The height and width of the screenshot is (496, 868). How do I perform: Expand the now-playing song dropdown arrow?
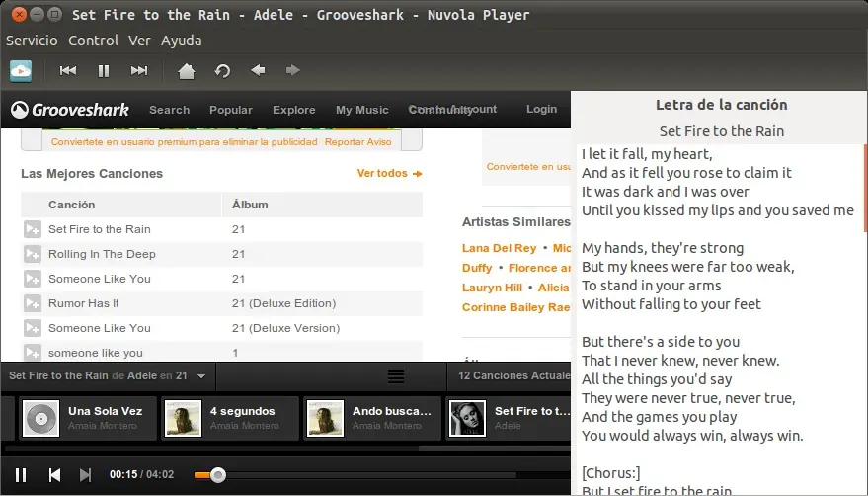pos(201,376)
